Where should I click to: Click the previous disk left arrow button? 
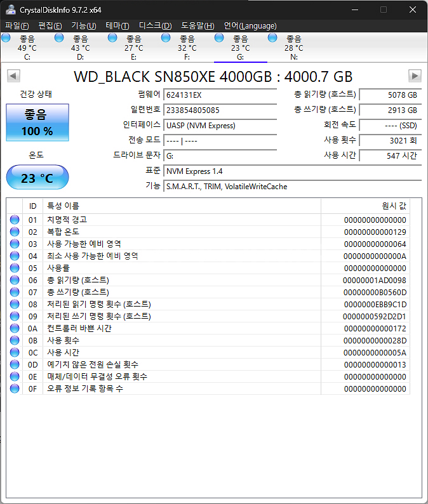tap(13, 76)
